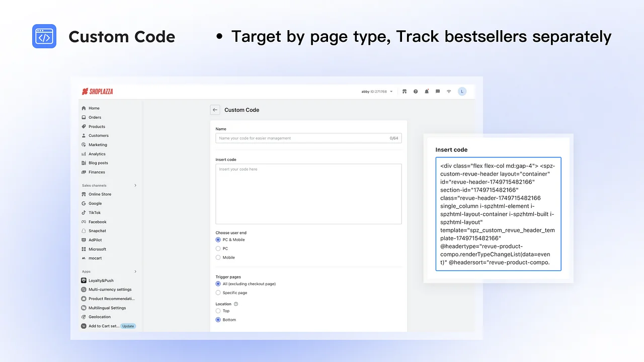This screenshot has width=644, height=362.
Task: Open the Home icon in sidebar
Action: click(85, 108)
